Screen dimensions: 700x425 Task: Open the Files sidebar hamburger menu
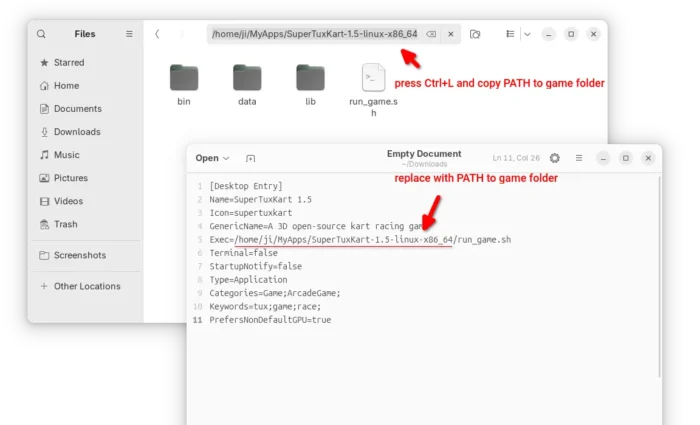pos(129,34)
